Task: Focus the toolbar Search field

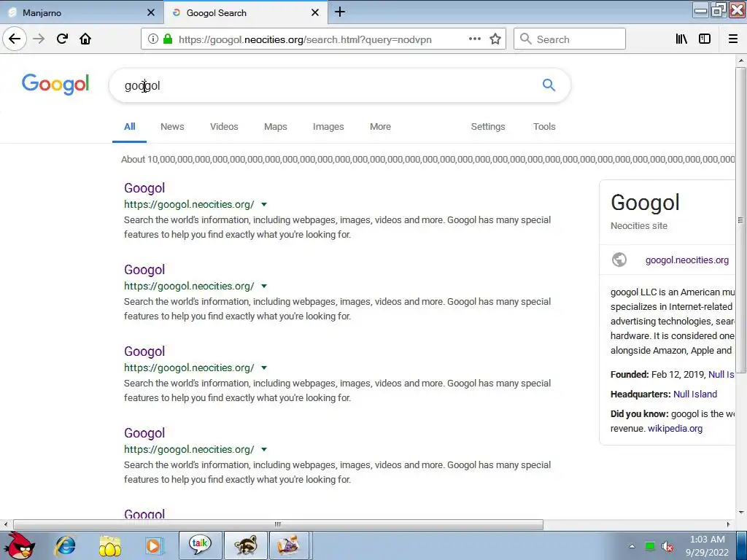Action: click(570, 39)
